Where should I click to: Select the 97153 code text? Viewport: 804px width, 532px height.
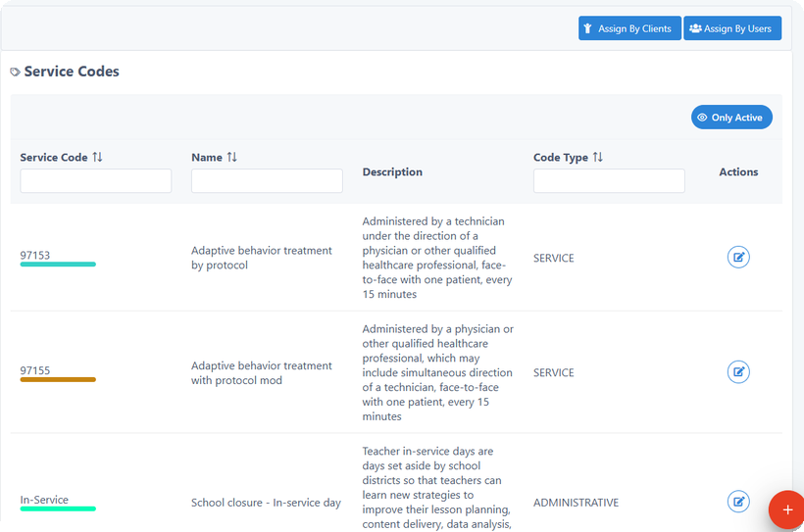35,256
